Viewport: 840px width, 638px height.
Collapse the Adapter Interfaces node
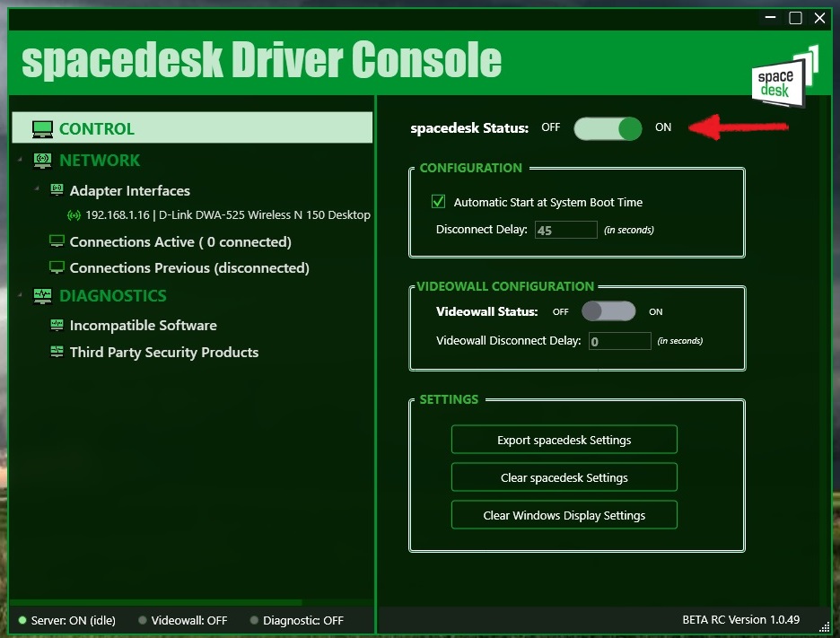pyautogui.click(x=37, y=188)
